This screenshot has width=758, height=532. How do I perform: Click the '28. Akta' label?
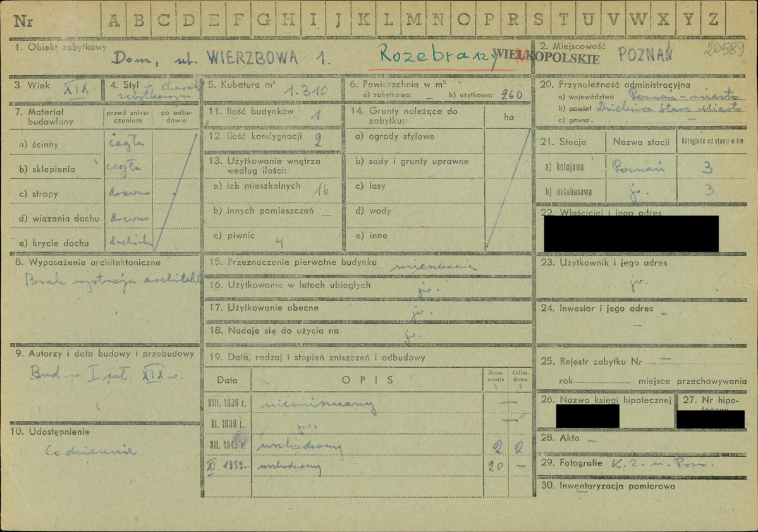click(x=559, y=438)
